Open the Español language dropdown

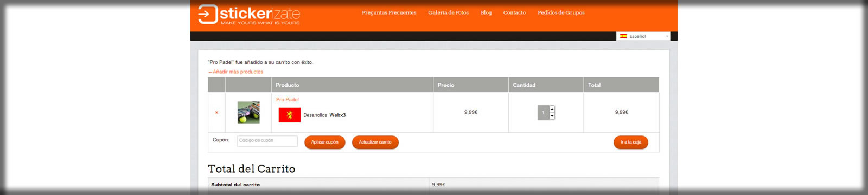643,36
